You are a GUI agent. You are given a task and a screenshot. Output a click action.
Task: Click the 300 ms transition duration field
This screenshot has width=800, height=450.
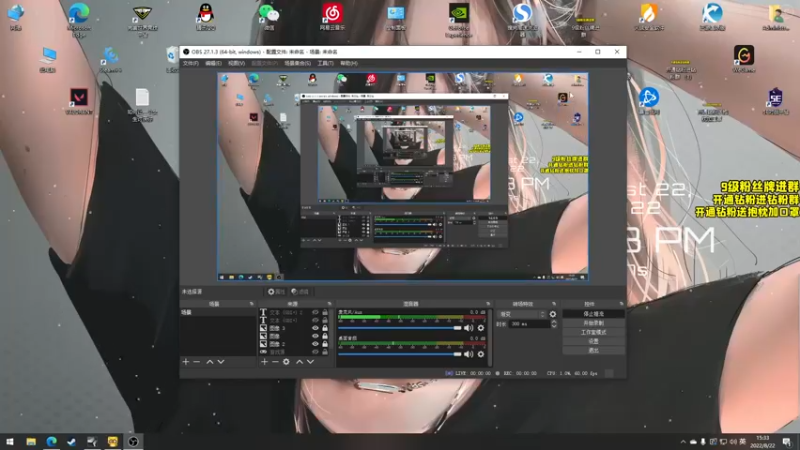click(530, 324)
